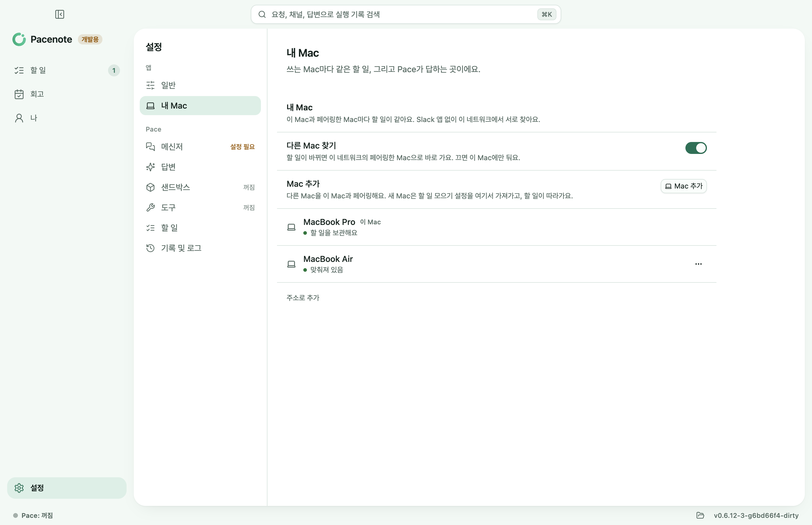Viewport: 812px width, 525px height.
Task: Click the 주소로 추가 link
Action: click(303, 298)
